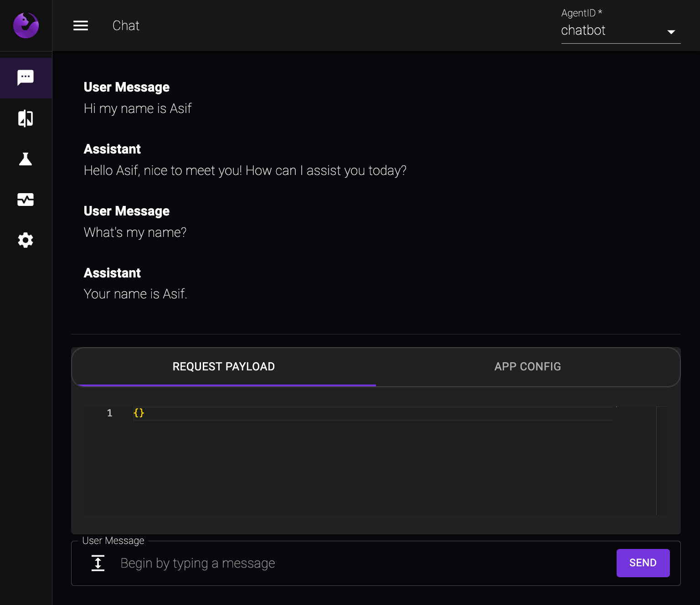
Task: Click line 1 in the payload editor
Action: pyautogui.click(x=372, y=413)
